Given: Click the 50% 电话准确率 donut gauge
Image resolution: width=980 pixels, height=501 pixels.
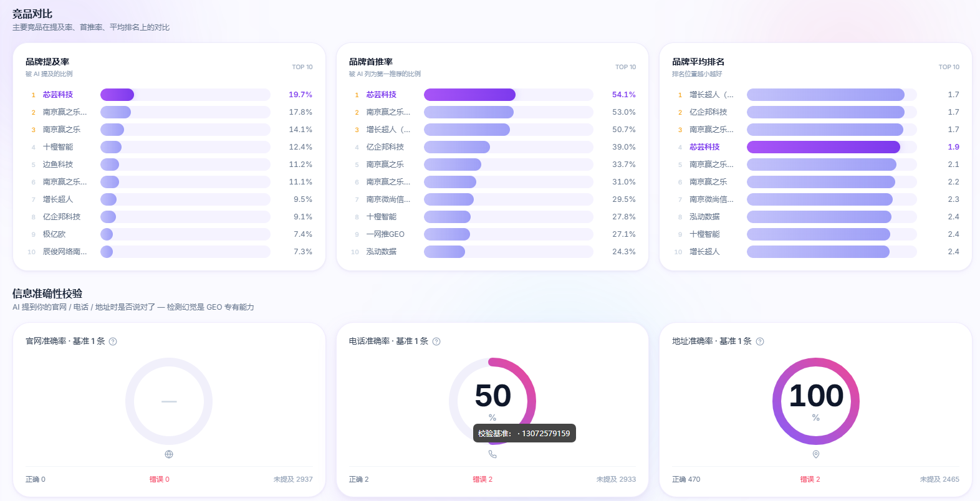Looking at the screenshot, I should coord(492,401).
